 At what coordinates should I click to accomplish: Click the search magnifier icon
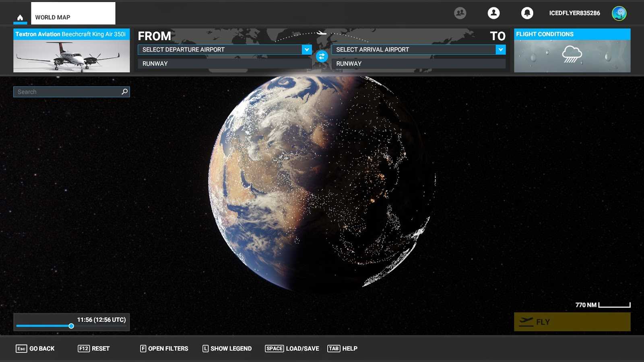(x=125, y=92)
